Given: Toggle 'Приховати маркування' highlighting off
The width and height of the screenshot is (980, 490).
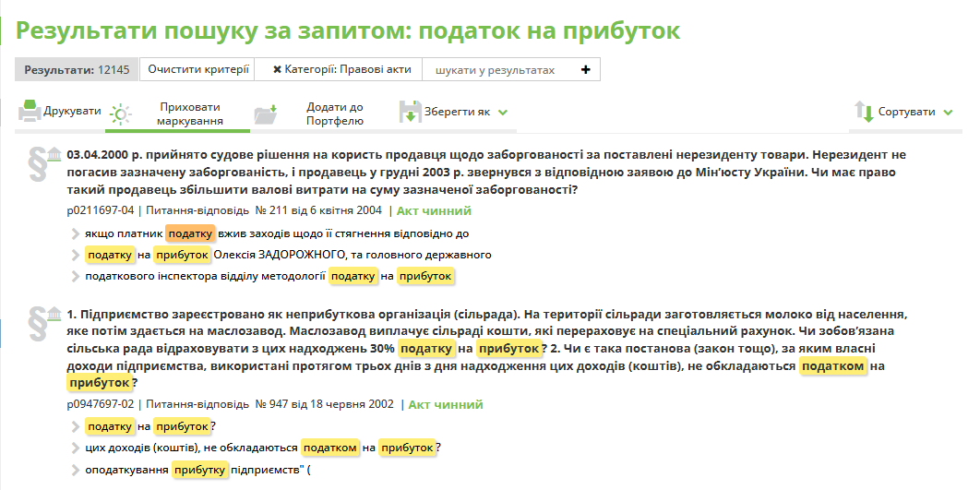Looking at the screenshot, I should [x=189, y=114].
